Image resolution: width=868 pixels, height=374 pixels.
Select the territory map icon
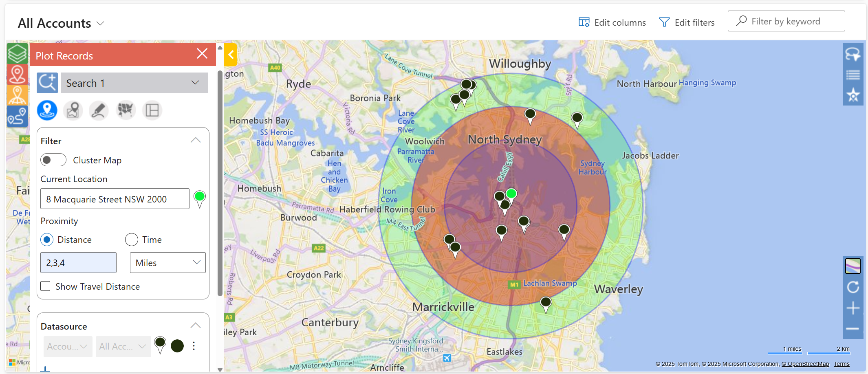click(126, 110)
